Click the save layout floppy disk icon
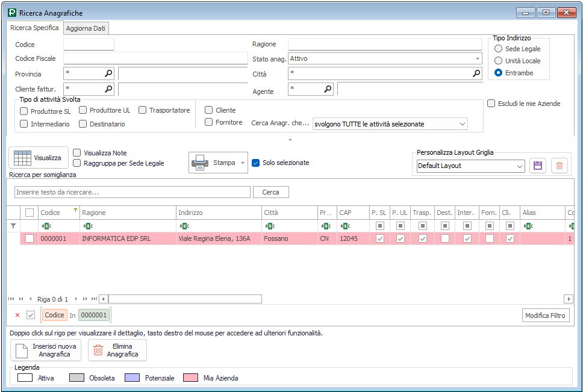 point(537,166)
